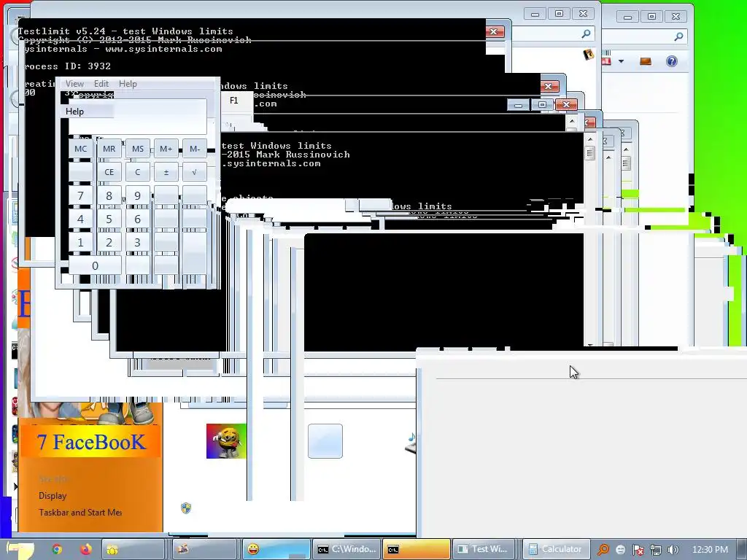747x560 pixels.
Task: Tap the Calculator digit 9 key
Action: pos(138,195)
